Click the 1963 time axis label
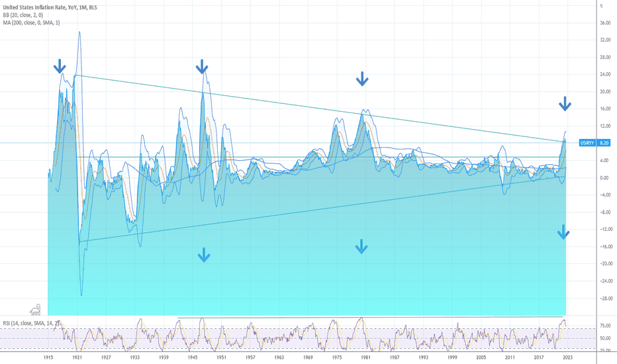This screenshot has height=364, width=617. pyautogui.click(x=279, y=357)
